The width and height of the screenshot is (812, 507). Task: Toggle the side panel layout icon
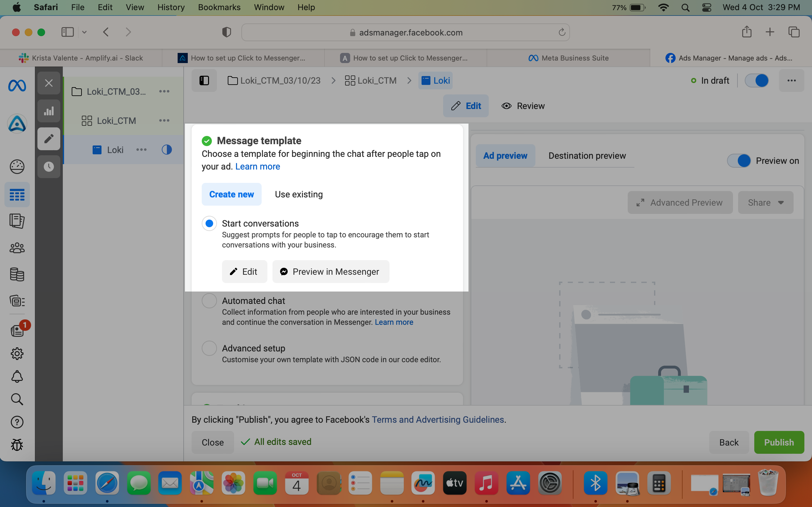coord(204,80)
